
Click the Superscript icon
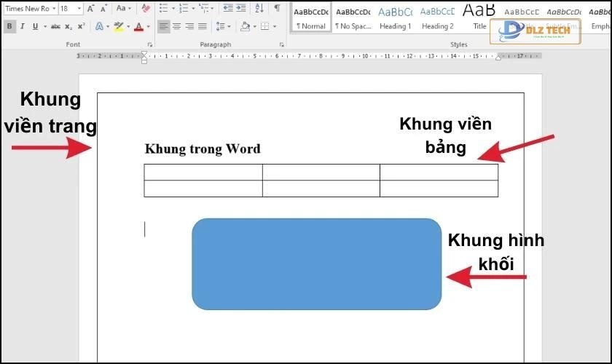pos(81,26)
